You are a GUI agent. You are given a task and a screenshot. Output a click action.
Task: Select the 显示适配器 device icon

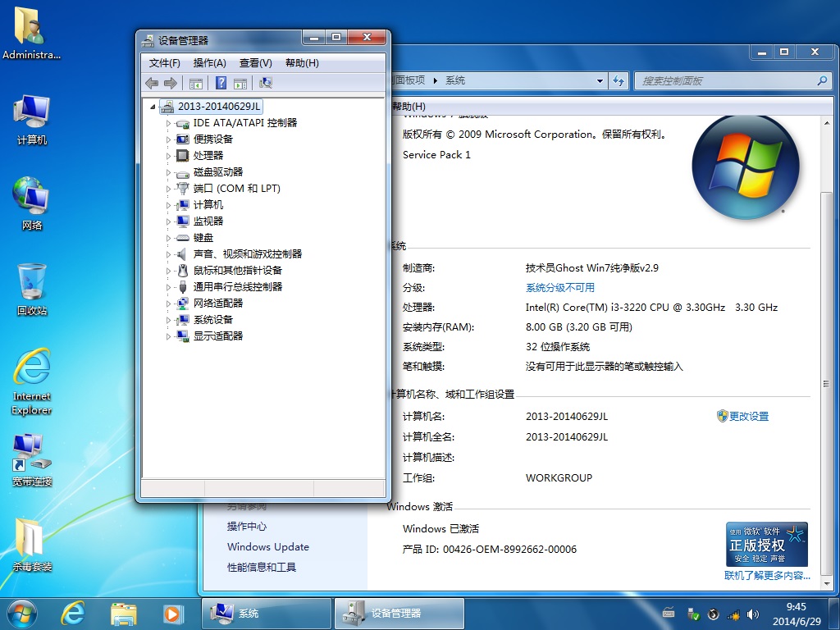click(x=183, y=336)
